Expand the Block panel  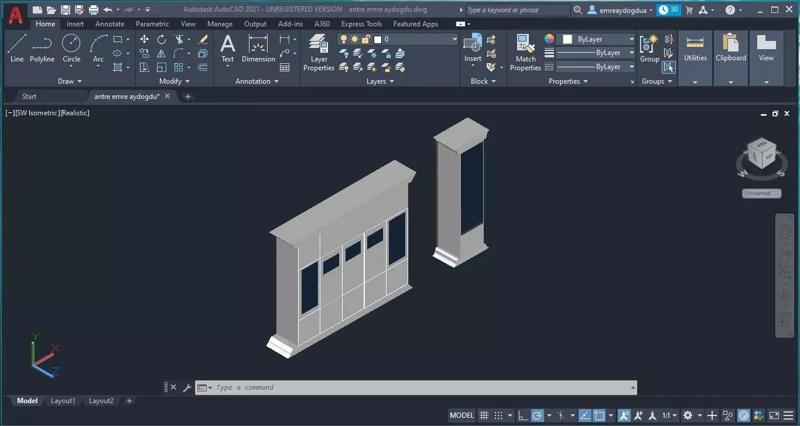click(483, 81)
